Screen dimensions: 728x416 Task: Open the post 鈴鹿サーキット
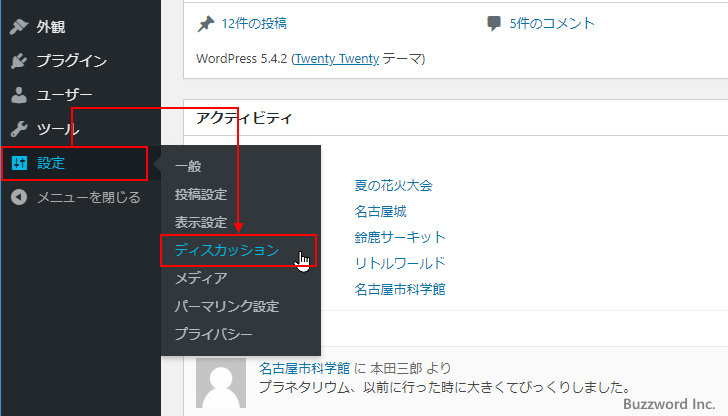pos(400,238)
